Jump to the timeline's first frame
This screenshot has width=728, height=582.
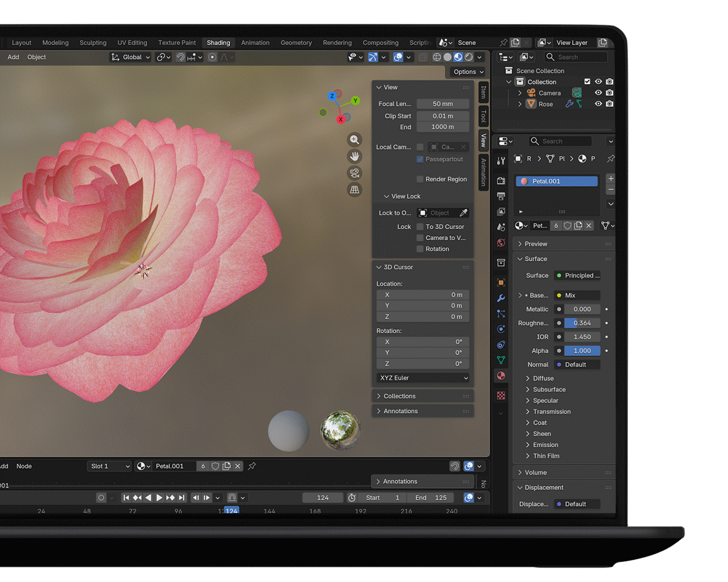click(126, 497)
